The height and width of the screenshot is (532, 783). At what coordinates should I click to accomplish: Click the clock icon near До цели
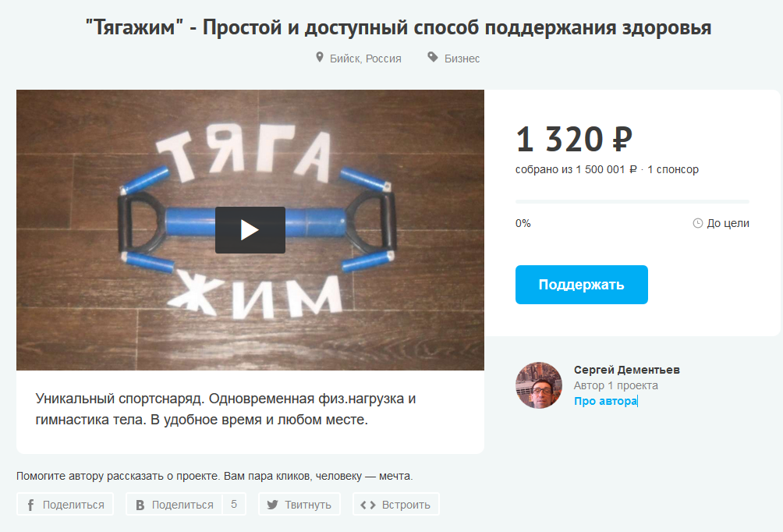(x=698, y=223)
